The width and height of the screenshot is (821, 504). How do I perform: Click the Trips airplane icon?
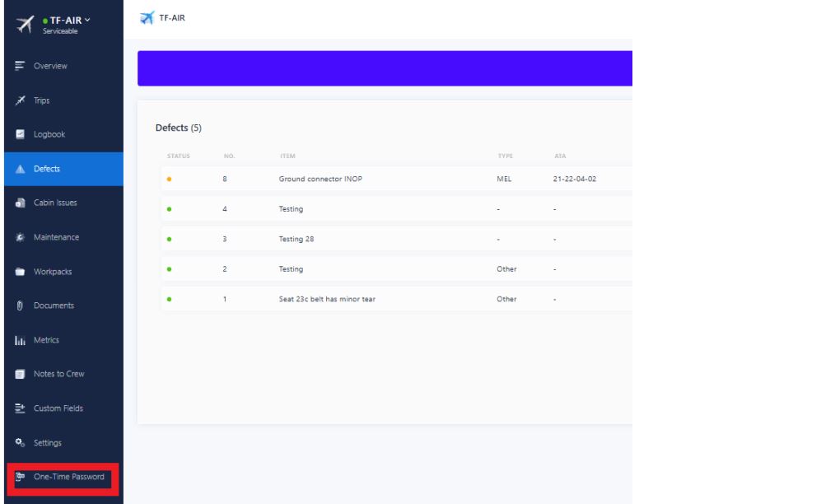pos(20,100)
